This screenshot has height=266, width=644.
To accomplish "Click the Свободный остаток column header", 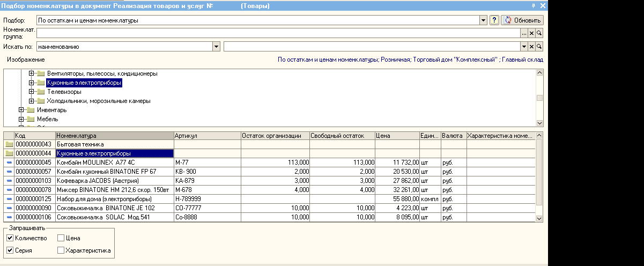I will click(x=343, y=136).
